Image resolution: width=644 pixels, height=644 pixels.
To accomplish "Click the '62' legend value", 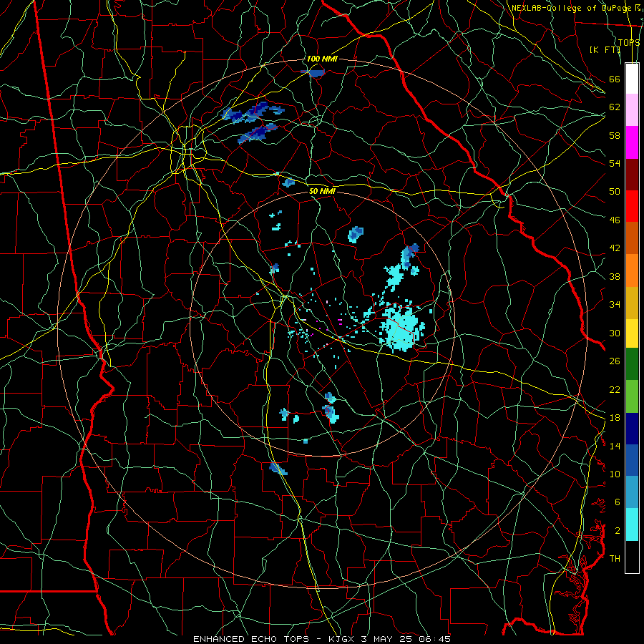I will [x=615, y=107].
